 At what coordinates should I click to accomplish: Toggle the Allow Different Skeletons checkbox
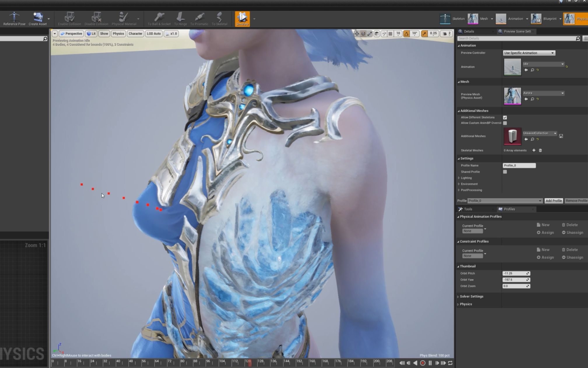(505, 117)
